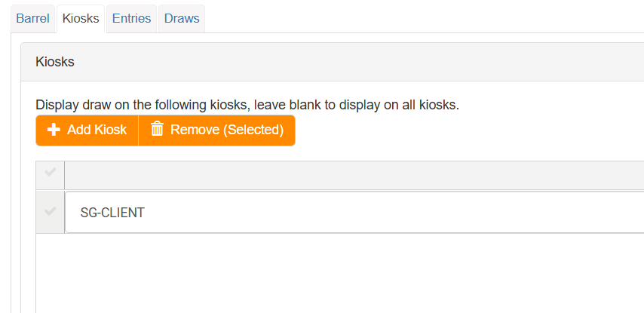The height and width of the screenshot is (313, 644).
Task: Click the empty checkbox column below SG-CLIENT
Action: click(51, 272)
